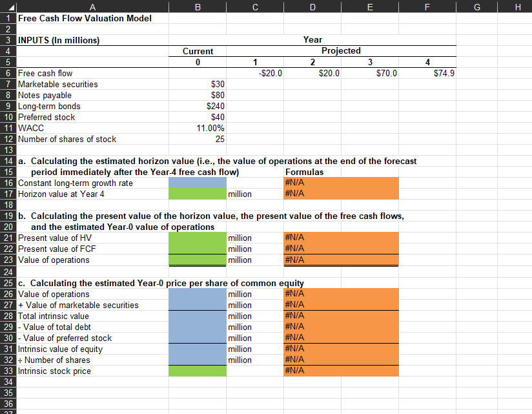
Task: Select column H header
Action: 517,7
